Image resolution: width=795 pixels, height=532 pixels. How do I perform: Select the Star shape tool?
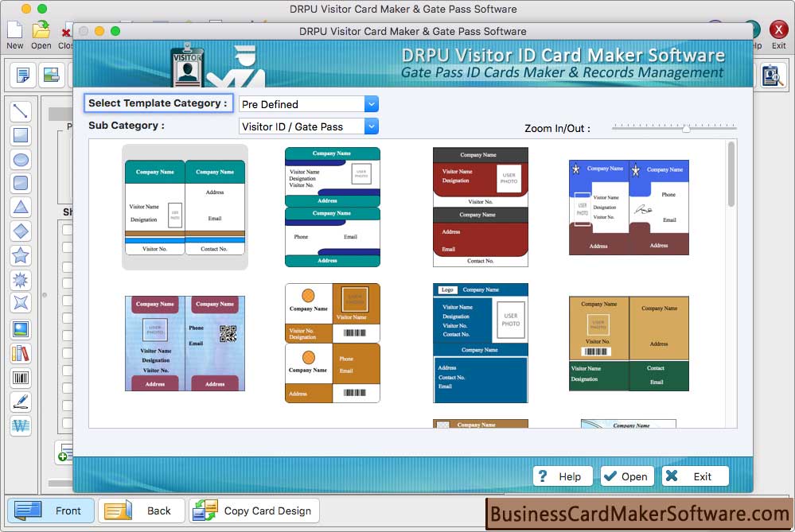21,256
